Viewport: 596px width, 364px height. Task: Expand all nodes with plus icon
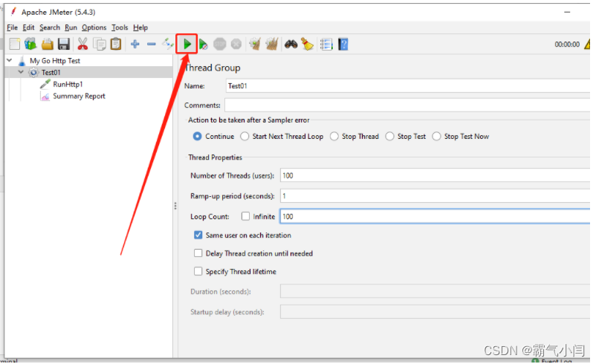[135, 44]
